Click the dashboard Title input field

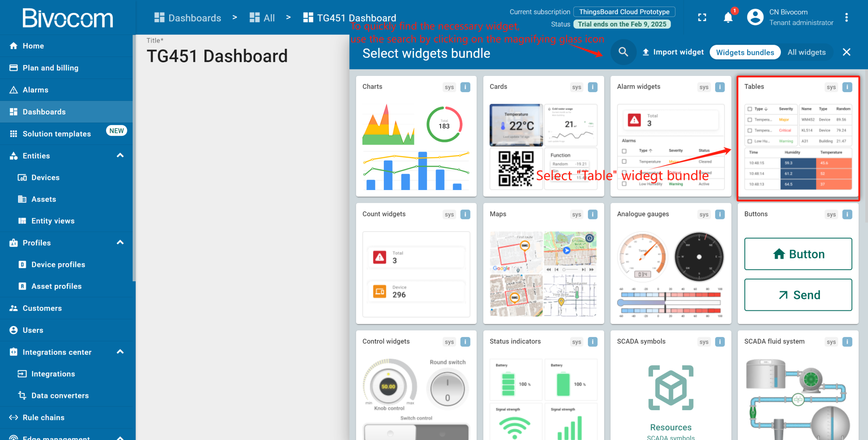217,56
